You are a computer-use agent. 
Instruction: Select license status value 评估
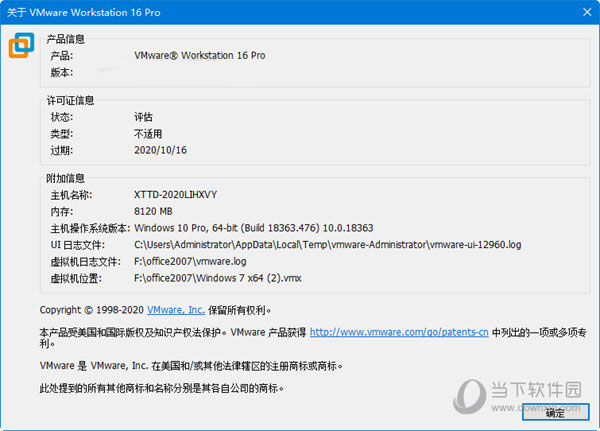pyautogui.click(x=143, y=117)
